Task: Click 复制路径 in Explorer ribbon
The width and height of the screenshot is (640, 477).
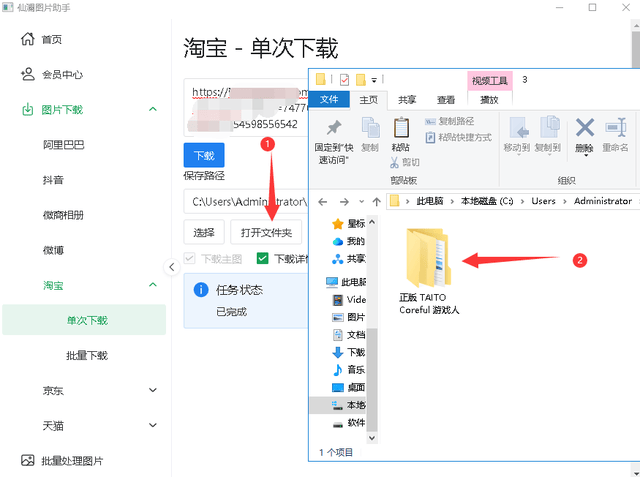Action: coord(449,121)
